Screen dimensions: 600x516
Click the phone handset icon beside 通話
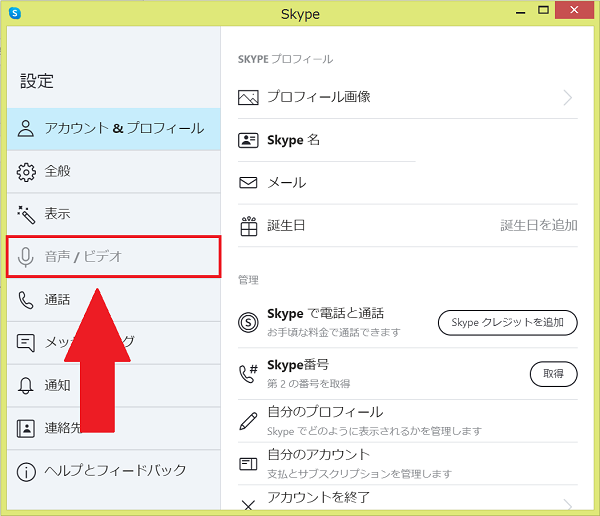pos(26,300)
